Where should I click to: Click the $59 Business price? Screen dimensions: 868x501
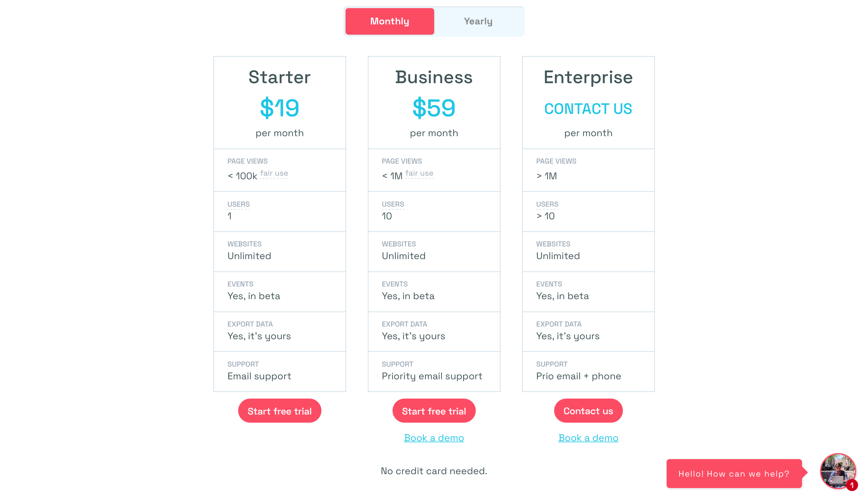(434, 108)
